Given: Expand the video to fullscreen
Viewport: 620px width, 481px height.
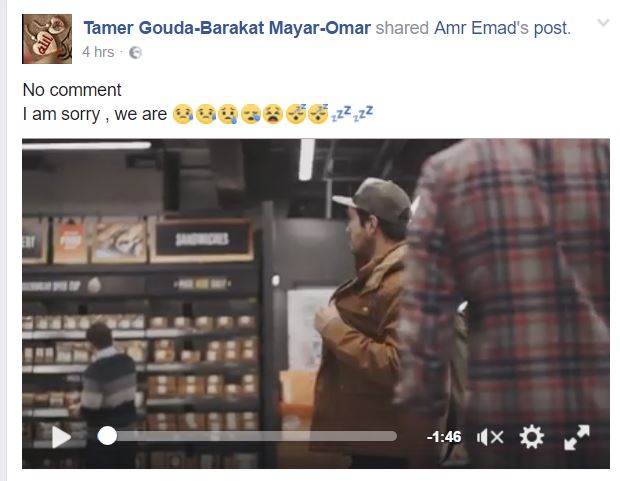Looking at the screenshot, I should click(577, 437).
